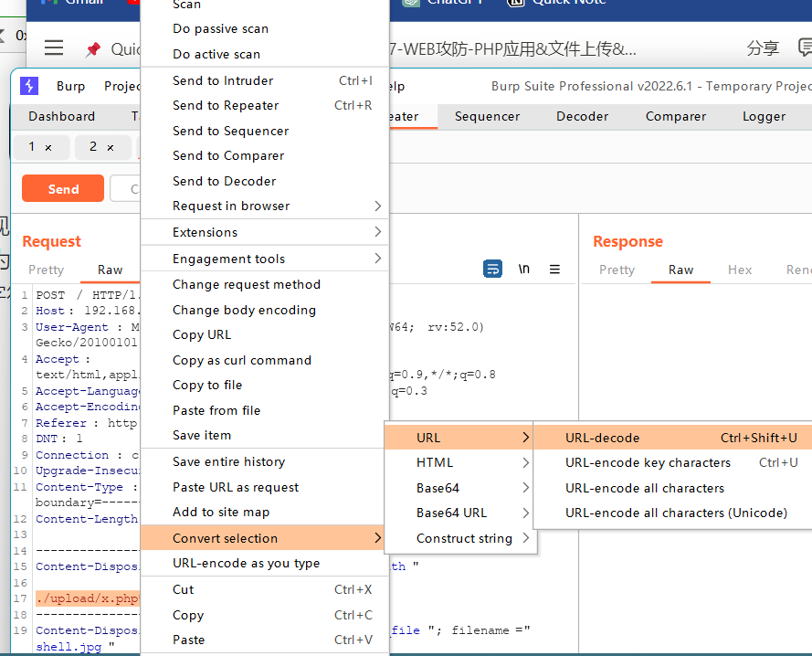Select Change request method
The width and height of the screenshot is (812, 656).
(x=265, y=284)
